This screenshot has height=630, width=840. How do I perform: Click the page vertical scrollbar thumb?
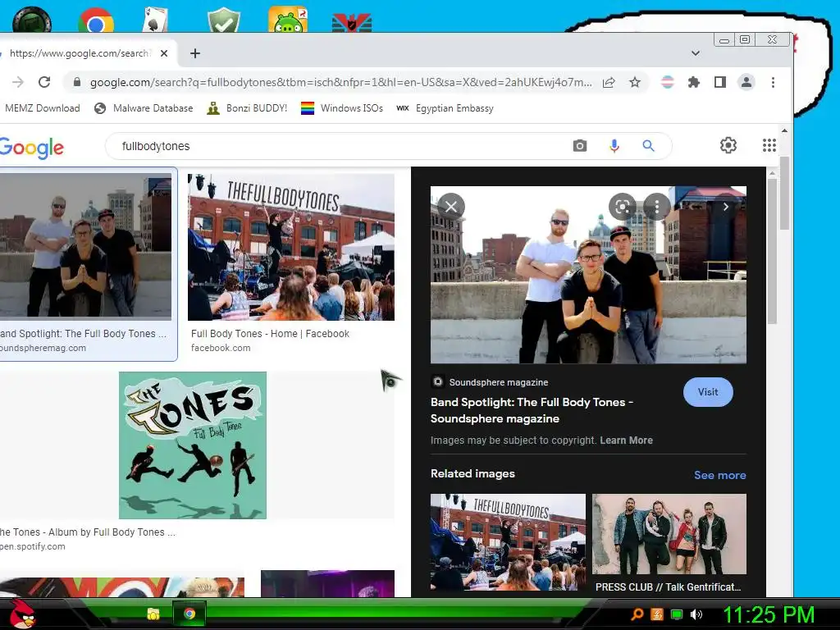point(784,193)
